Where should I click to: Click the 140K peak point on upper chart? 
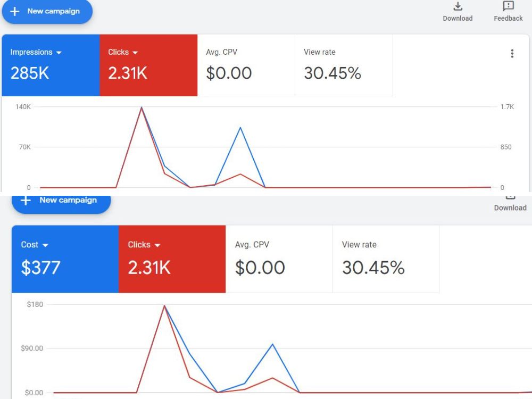click(142, 107)
